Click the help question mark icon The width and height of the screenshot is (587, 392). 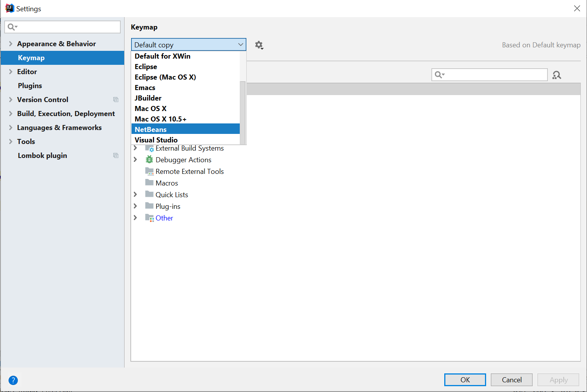coord(13,380)
